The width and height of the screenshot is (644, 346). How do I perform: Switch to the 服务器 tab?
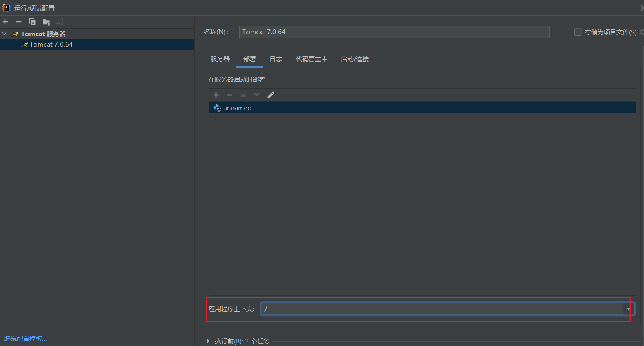220,59
